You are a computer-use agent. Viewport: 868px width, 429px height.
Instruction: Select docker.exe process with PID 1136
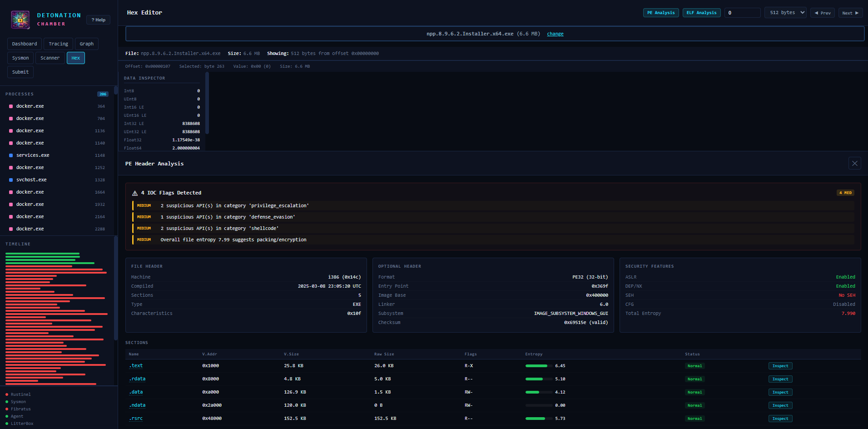tap(57, 131)
